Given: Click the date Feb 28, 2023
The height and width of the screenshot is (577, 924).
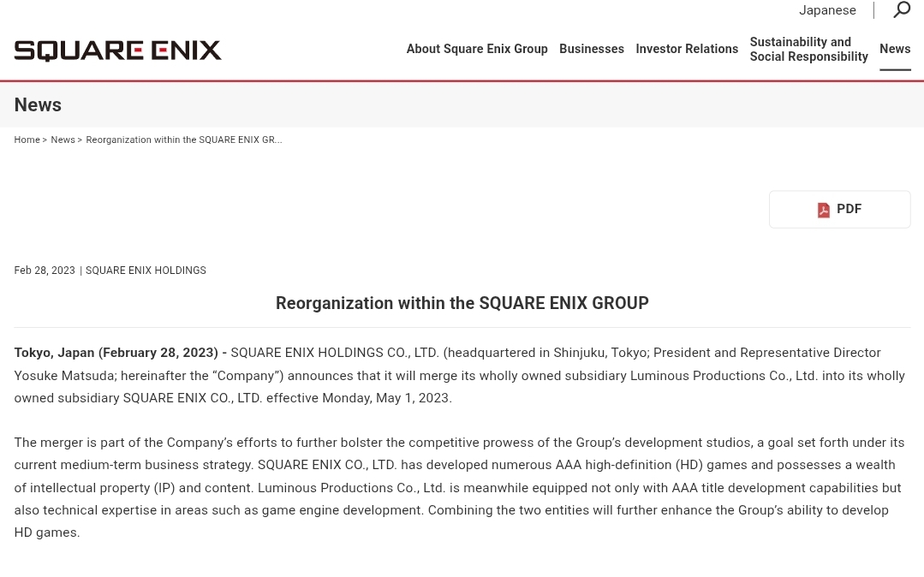Looking at the screenshot, I should tap(45, 271).
